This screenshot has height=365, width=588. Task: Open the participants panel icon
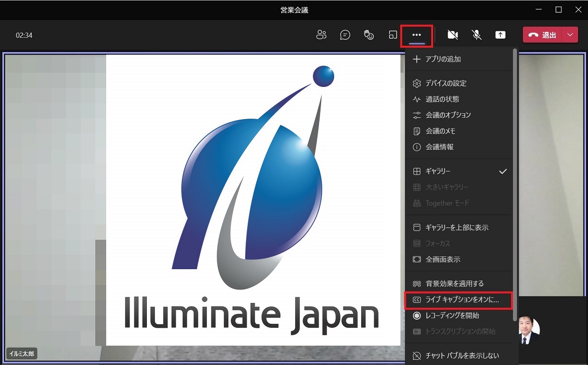pyautogui.click(x=322, y=35)
